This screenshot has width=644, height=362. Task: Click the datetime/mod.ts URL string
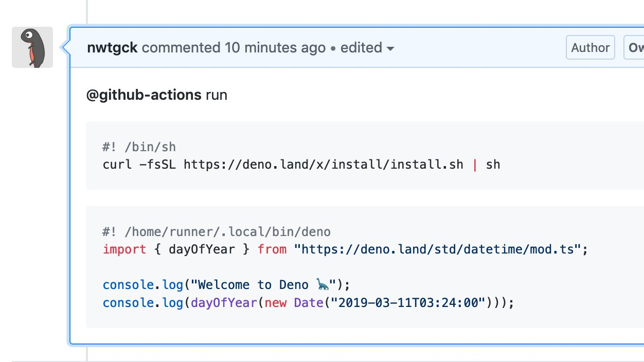(437, 249)
